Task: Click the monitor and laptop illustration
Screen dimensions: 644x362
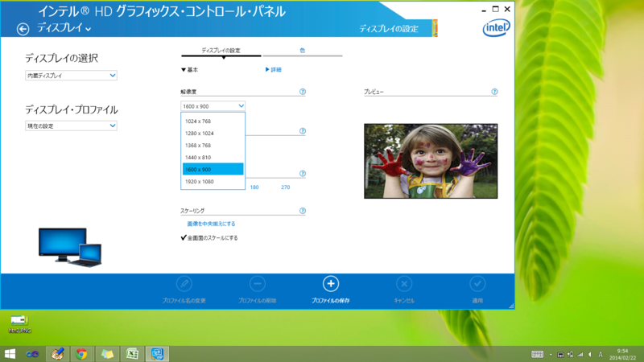Action: coord(70,248)
